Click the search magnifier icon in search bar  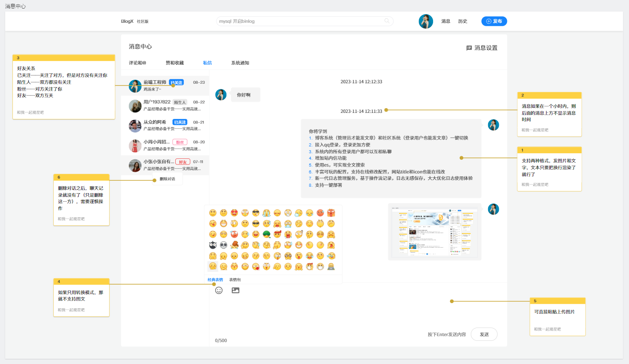pyautogui.click(x=387, y=21)
